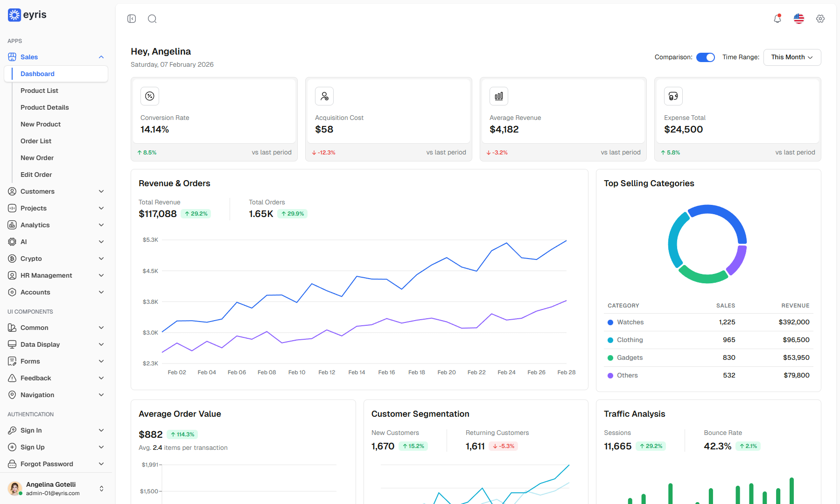This screenshot has width=840, height=504.
Task: Click the Average Revenue bar chart icon
Action: tap(499, 96)
